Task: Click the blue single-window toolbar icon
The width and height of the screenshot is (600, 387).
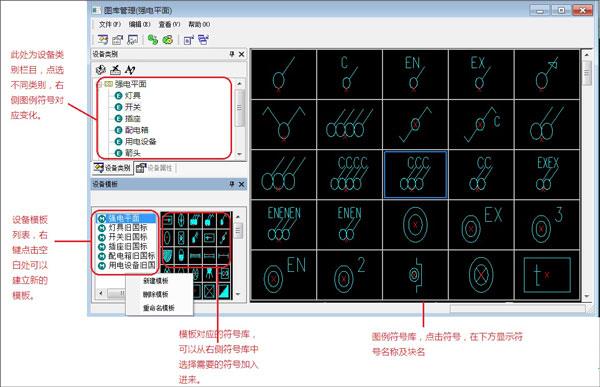Action: pyautogui.click(x=188, y=39)
